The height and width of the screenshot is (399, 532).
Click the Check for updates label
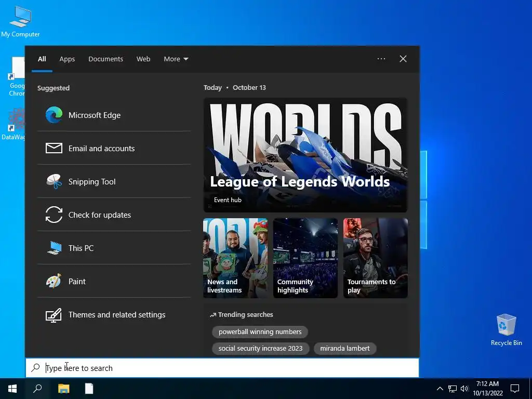tap(100, 215)
